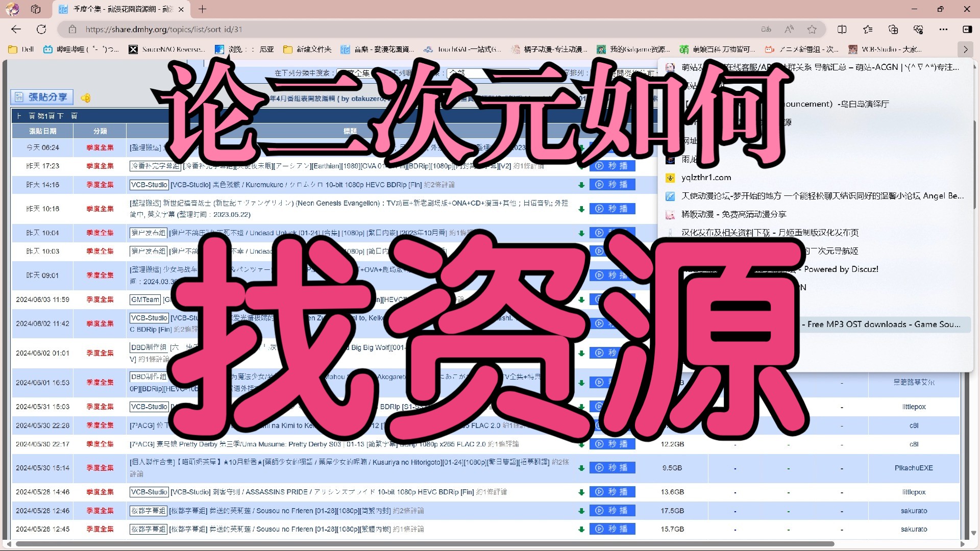Open the Dell bookmarks folder
Image resolution: width=980 pixels, height=551 pixels.
[21, 49]
